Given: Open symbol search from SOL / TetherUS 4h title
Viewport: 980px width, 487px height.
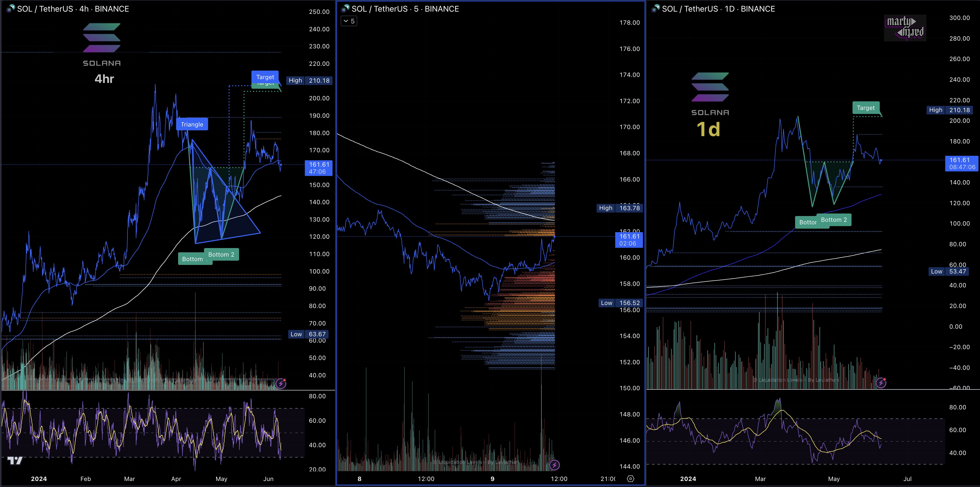Looking at the screenshot, I should (45, 9).
